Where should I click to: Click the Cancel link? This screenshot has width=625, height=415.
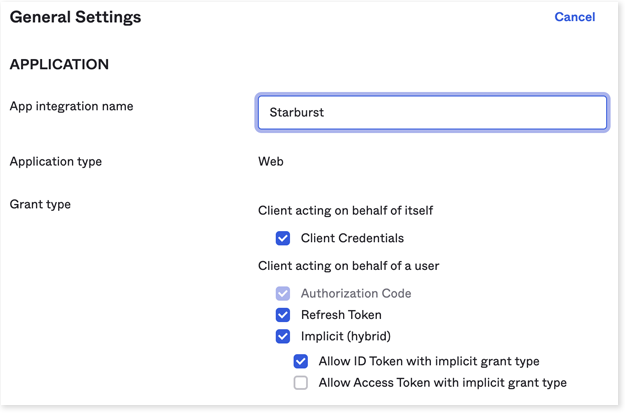574,17
